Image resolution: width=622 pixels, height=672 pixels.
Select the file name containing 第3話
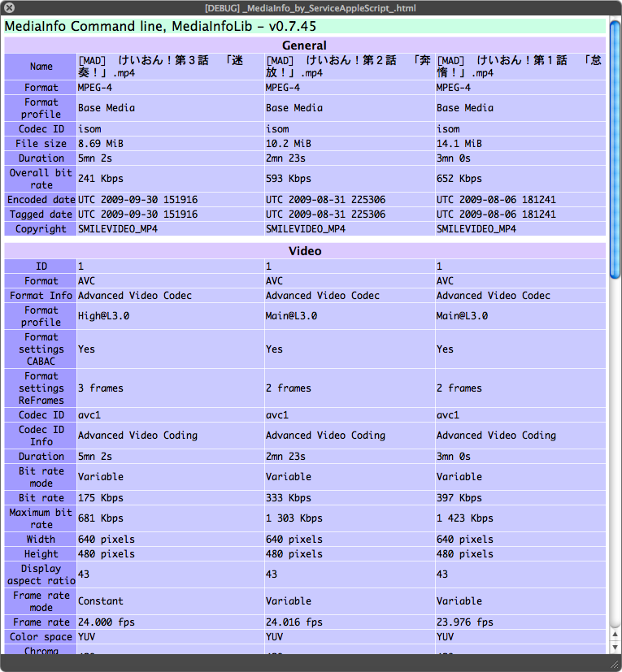pyautogui.click(x=161, y=67)
